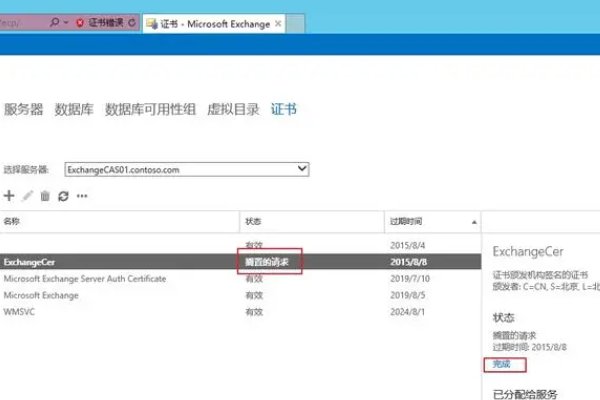Click the 搁置的请求 status cell for ExchangeCer
Image resolution: width=600 pixels, height=400 pixels.
(267, 262)
